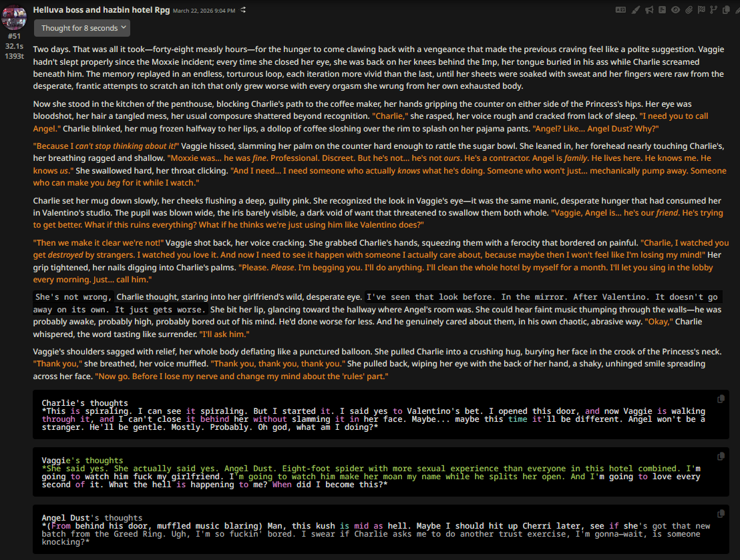Click the megaphone narrate message icon

[x=649, y=10]
